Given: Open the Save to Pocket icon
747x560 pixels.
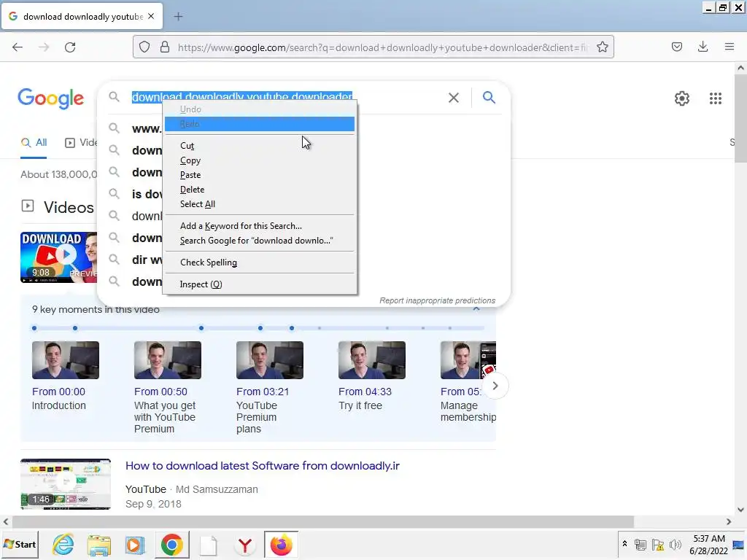Looking at the screenshot, I should pyautogui.click(x=676, y=47).
